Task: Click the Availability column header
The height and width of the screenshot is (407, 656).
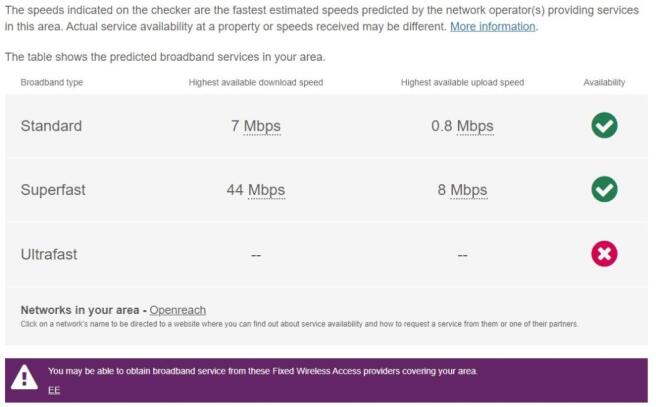Action: (604, 82)
